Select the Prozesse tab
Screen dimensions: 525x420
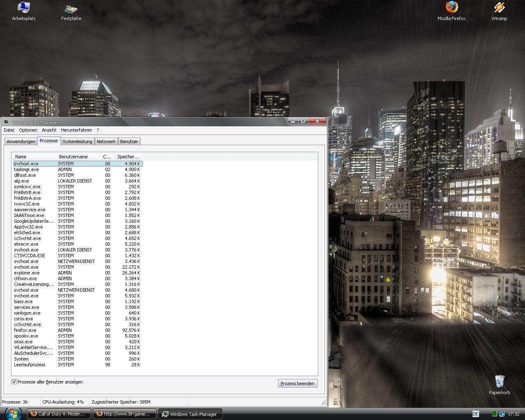click(49, 141)
